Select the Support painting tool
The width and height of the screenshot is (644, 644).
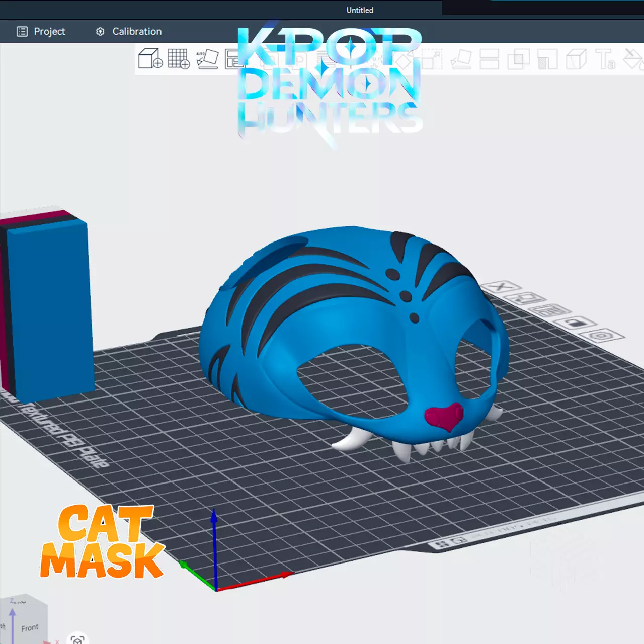pos(547,59)
